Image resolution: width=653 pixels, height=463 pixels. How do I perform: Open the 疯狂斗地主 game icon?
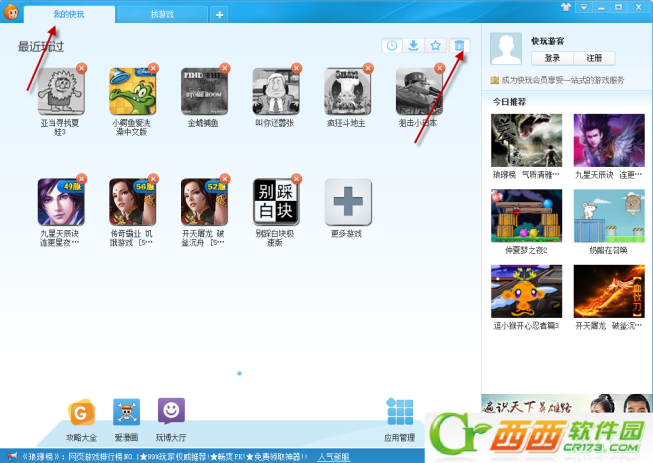pyautogui.click(x=348, y=92)
